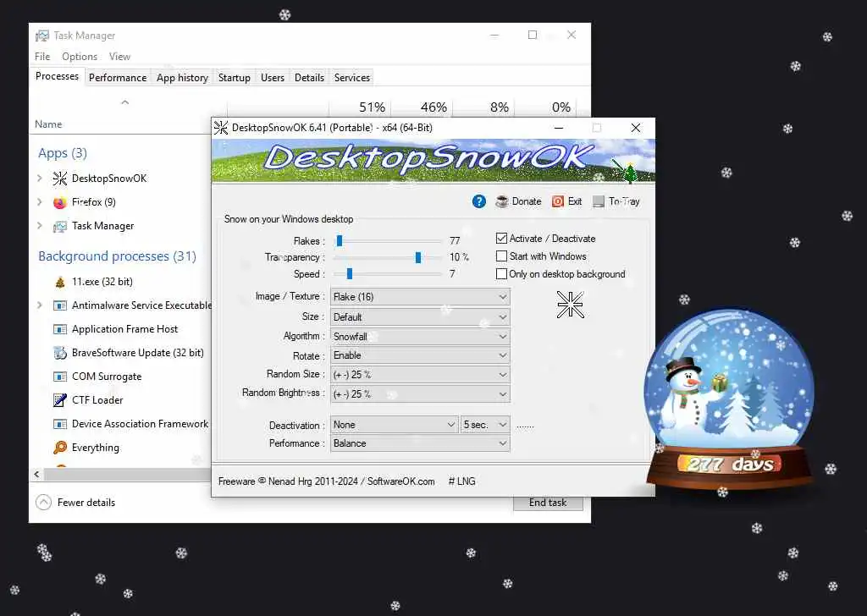Click the 51% CPU column header
This screenshot has height=616, width=867.
(x=373, y=107)
